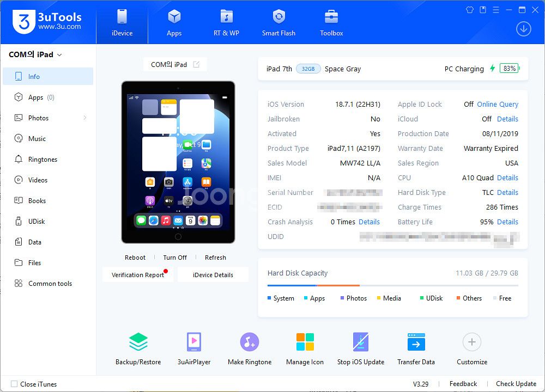View Battery Life Details link

tap(507, 222)
